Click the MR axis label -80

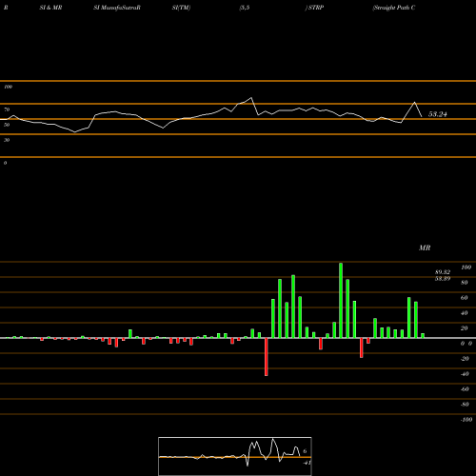[465, 405]
